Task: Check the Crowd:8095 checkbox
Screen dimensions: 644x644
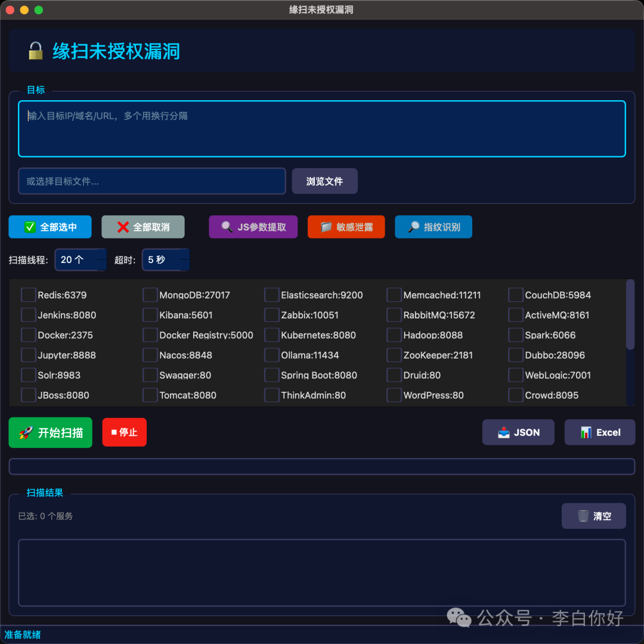Action: tap(515, 395)
